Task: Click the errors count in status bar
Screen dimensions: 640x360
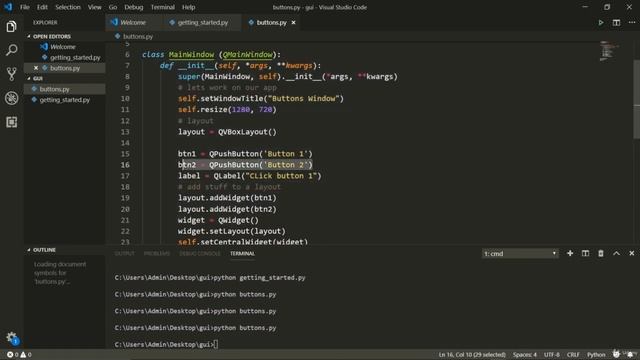Action: [x=13, y=355]
